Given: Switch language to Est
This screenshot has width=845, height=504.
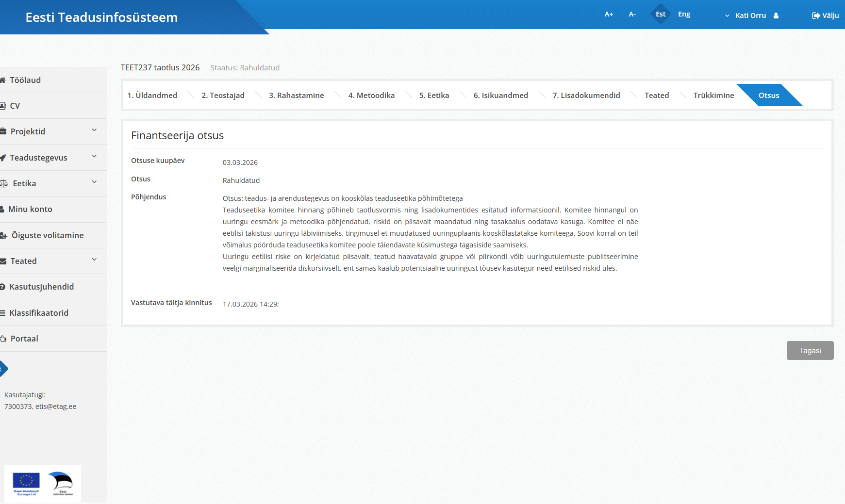Looking at the screenshot, I should 661,14.
